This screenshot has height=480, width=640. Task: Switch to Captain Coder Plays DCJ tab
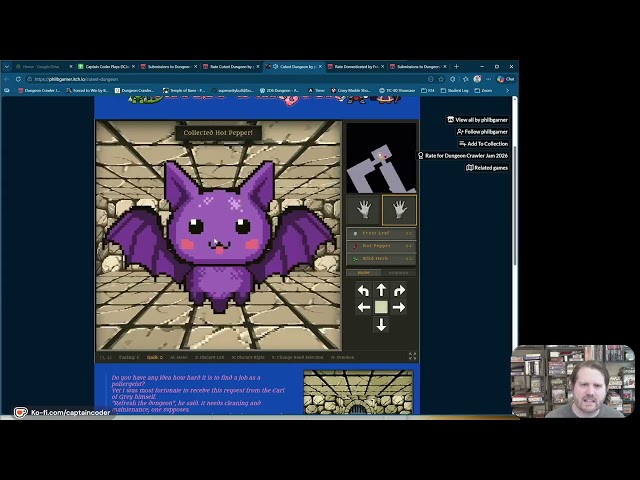(105, 67)
